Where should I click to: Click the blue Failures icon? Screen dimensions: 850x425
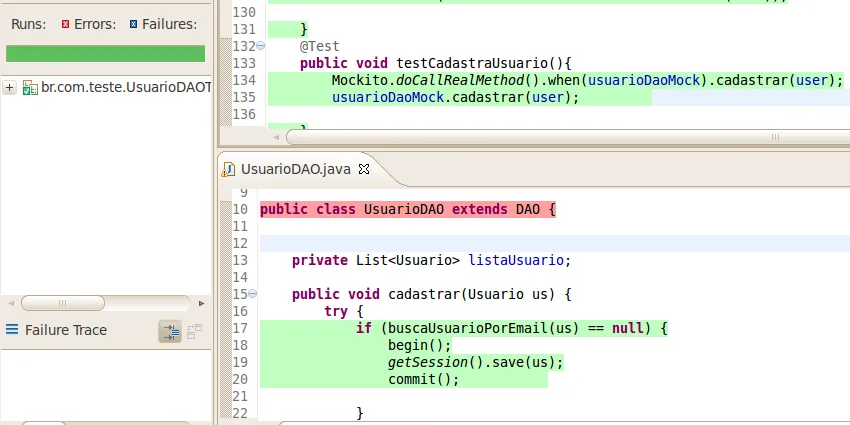[x=133, y=23]
